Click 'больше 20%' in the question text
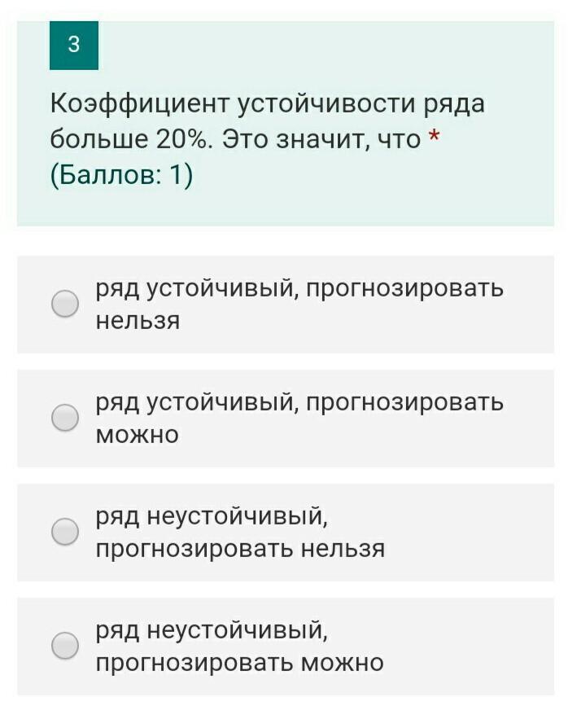This screenshot has width=568, height=728. point(129,140)
